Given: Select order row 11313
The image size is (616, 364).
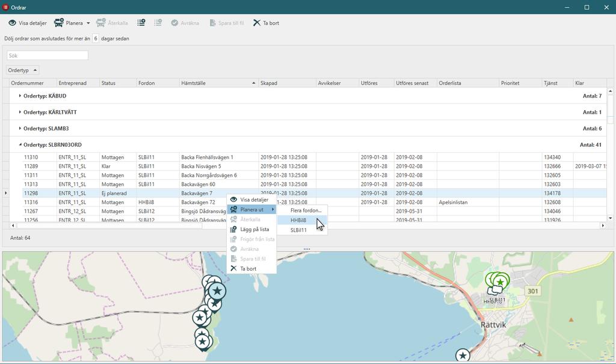Looking at the screenshot, I should (314, 184).
